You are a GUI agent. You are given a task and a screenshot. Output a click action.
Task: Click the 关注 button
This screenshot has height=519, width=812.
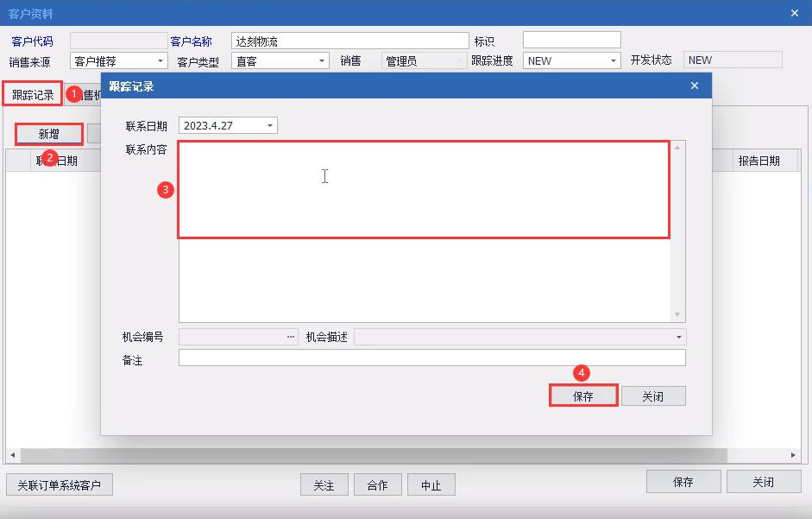pos(324,485)
